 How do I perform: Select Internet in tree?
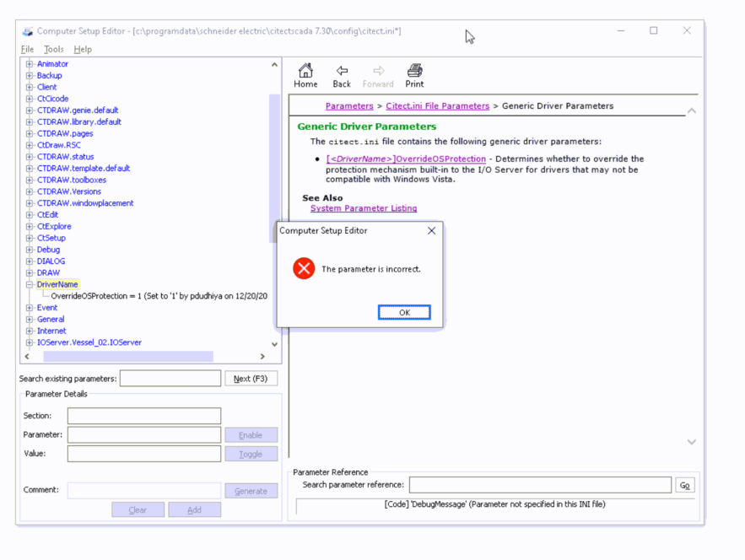pyautogui.click(x=51, y=331)
